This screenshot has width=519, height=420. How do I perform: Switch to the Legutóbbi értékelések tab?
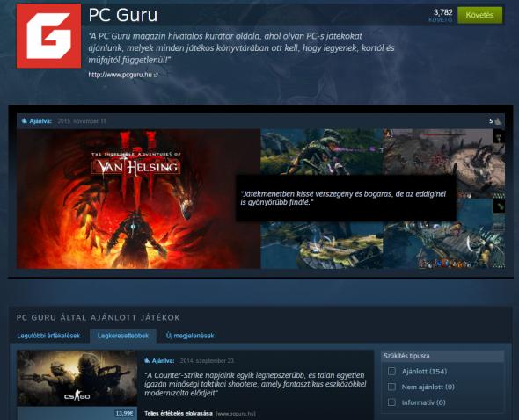[48, 336]
